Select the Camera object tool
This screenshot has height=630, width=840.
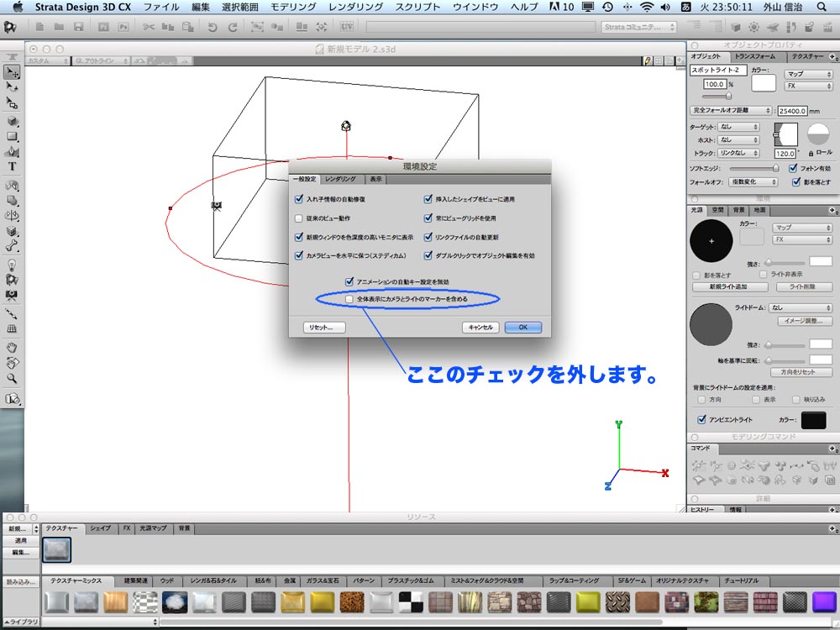pos(12,295)
